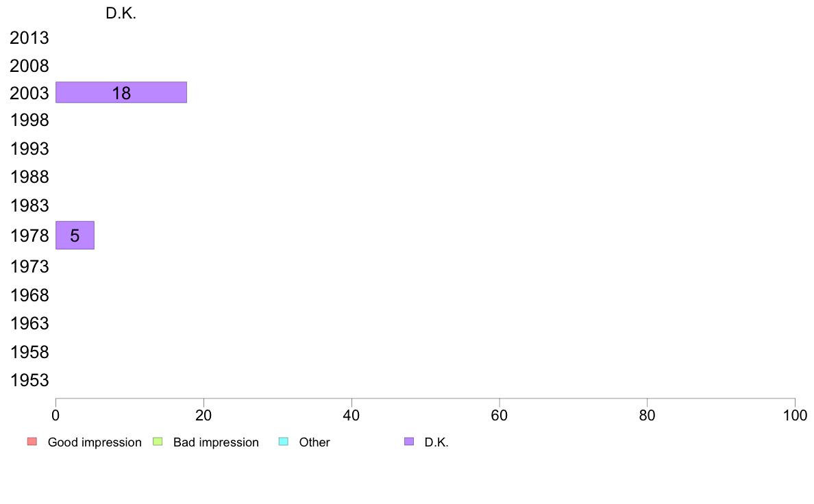Click the D.K. column header label

pos(121,14)
